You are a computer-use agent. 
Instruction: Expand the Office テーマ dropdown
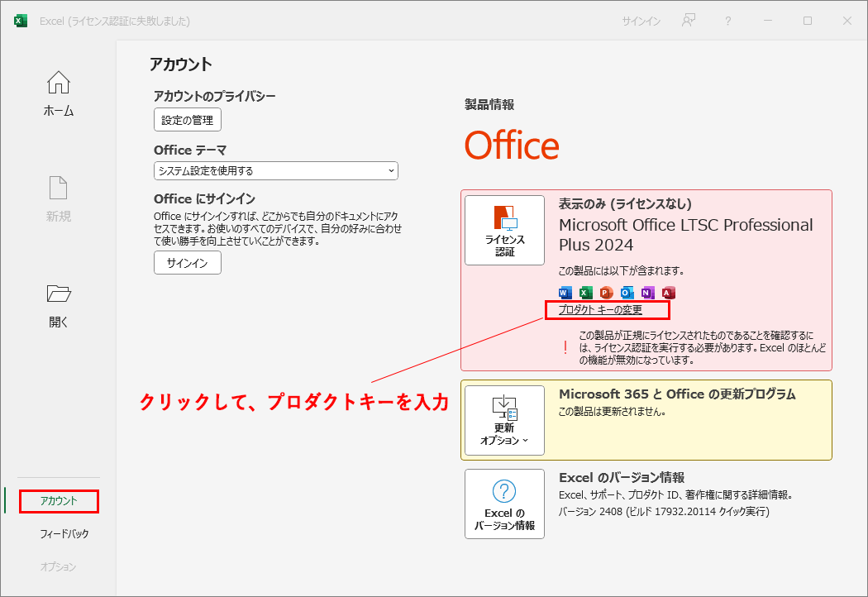click(x=275, y=170)
